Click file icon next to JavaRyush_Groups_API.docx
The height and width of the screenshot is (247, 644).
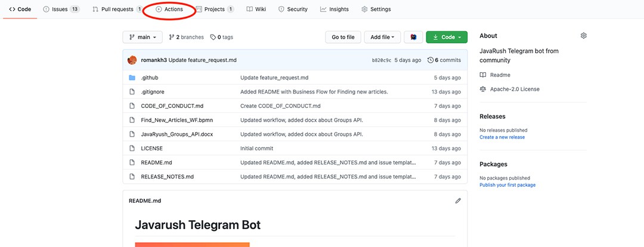click(x=132, y=134)
